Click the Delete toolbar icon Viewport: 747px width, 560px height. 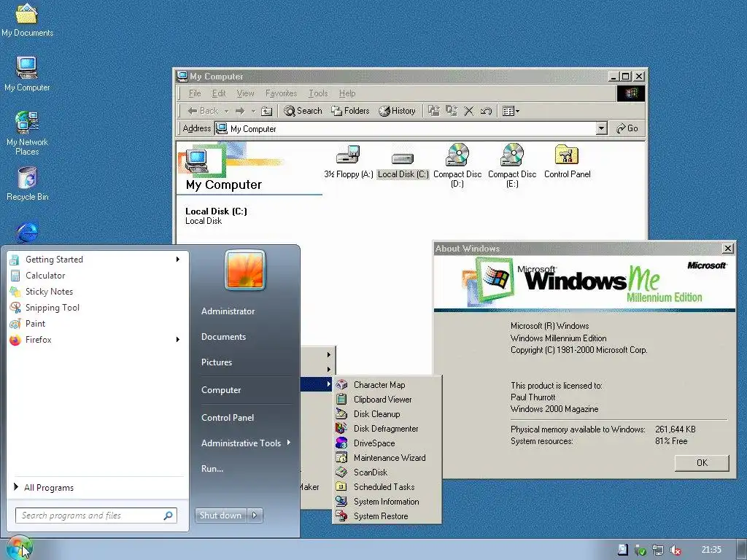(469, 111)
